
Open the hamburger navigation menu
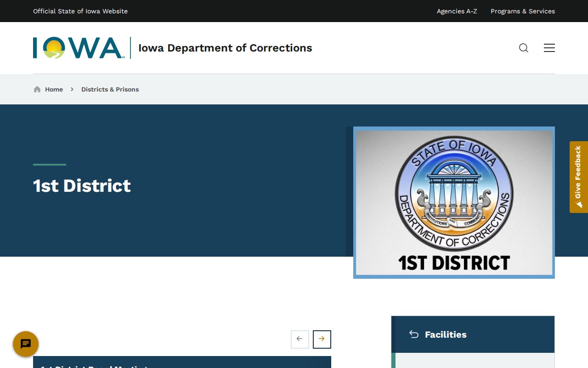pos(549,48)
